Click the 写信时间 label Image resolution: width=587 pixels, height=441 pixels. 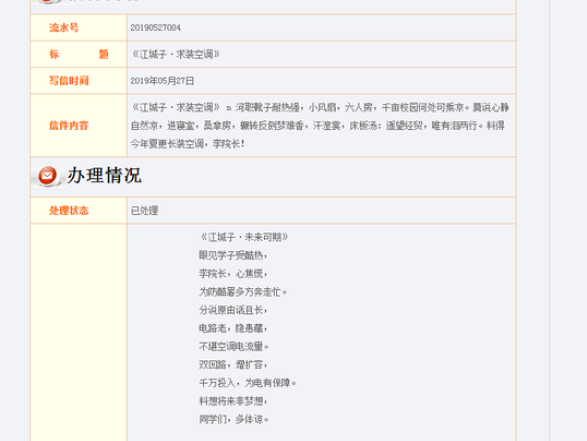point(69,81)
